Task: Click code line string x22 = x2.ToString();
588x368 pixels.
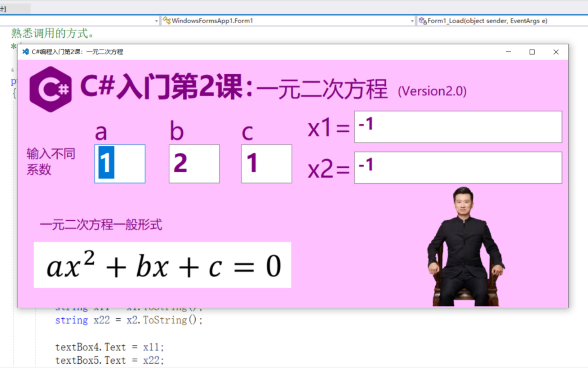Action: (129, 320)
